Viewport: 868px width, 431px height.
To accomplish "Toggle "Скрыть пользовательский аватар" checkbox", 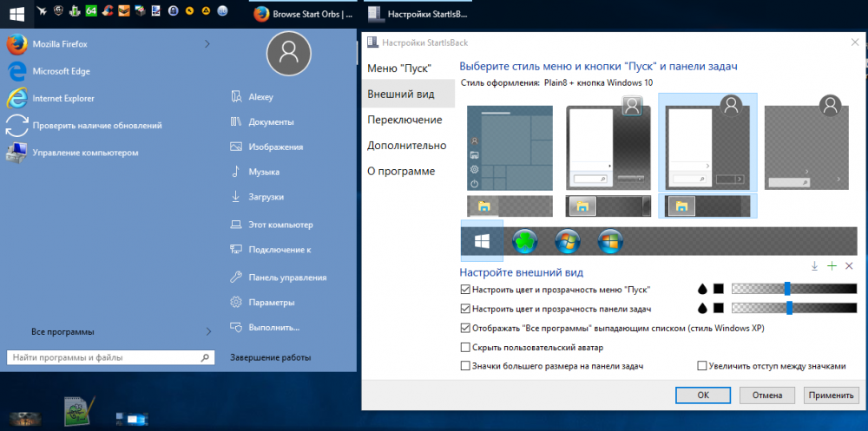I will (x=466, y=348).
